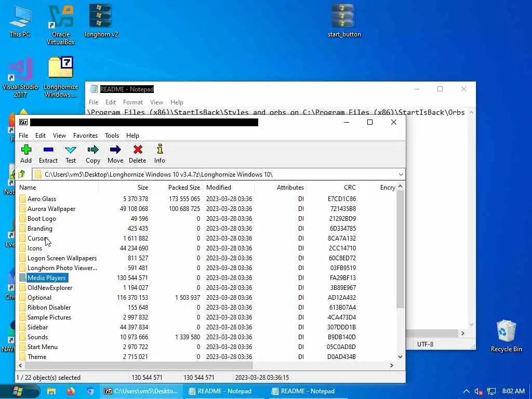
Task: Open the address path history dropdown
Action: (x=401, y=175)
